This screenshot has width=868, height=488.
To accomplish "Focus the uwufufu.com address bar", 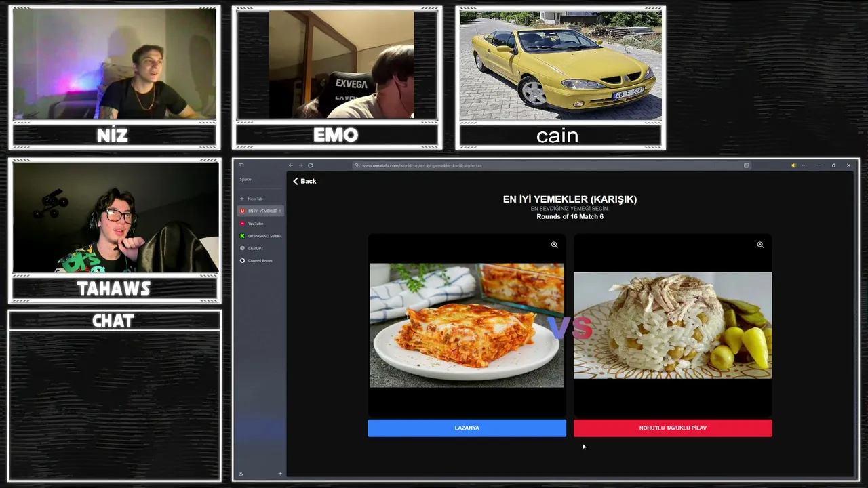I will pos(553,165).
